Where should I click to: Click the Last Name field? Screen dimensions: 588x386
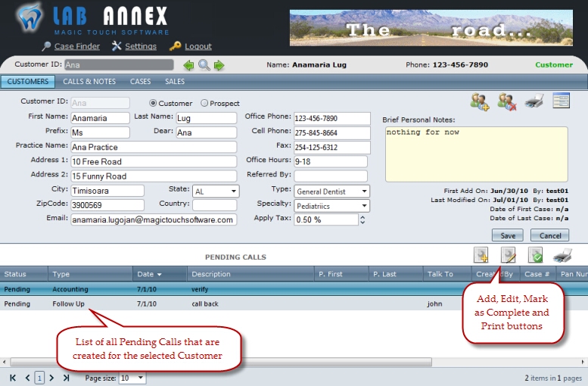click(x=207, y=118)
